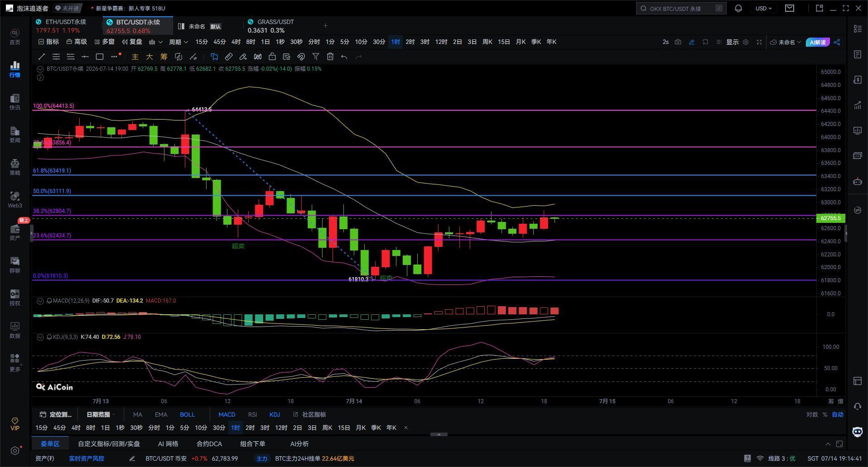
Task: Open the USD currency dropdown
Action: click(763, 8)
